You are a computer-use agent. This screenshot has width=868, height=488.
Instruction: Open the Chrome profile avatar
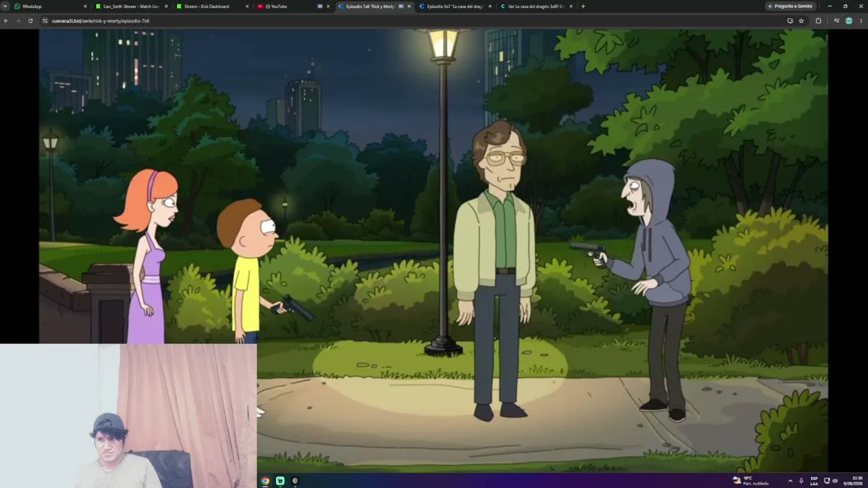848,21
